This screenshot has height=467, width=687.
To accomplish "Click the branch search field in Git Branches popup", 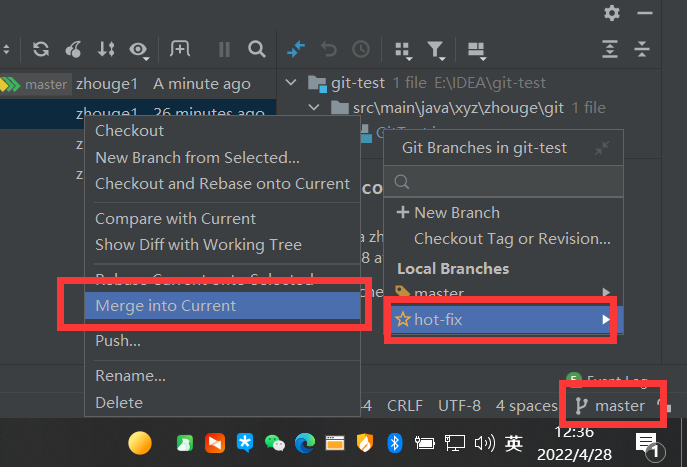I will pyautogui.click(x=503, y=181).
